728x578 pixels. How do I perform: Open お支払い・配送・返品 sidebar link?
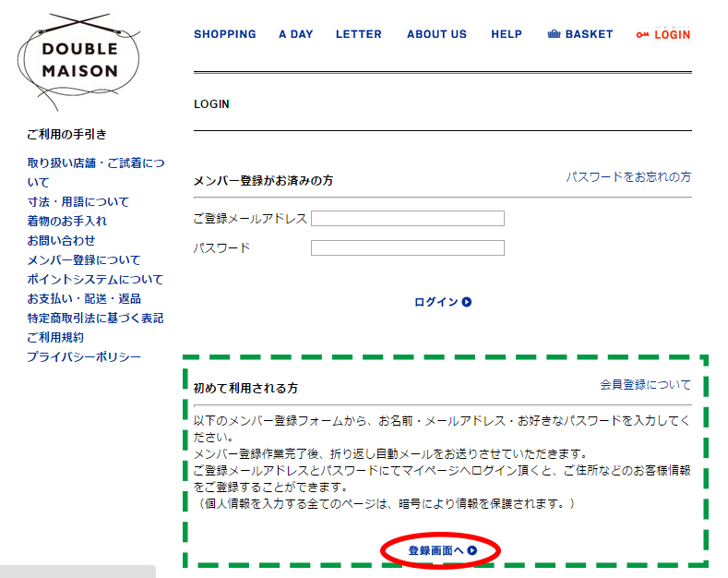tap(84, 299)
